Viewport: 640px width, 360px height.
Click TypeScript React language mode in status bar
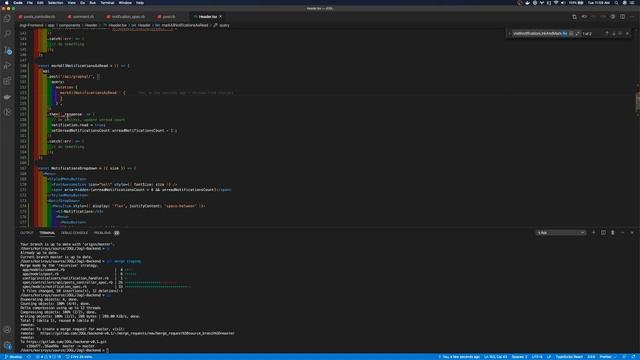click(x=569, y=357)
